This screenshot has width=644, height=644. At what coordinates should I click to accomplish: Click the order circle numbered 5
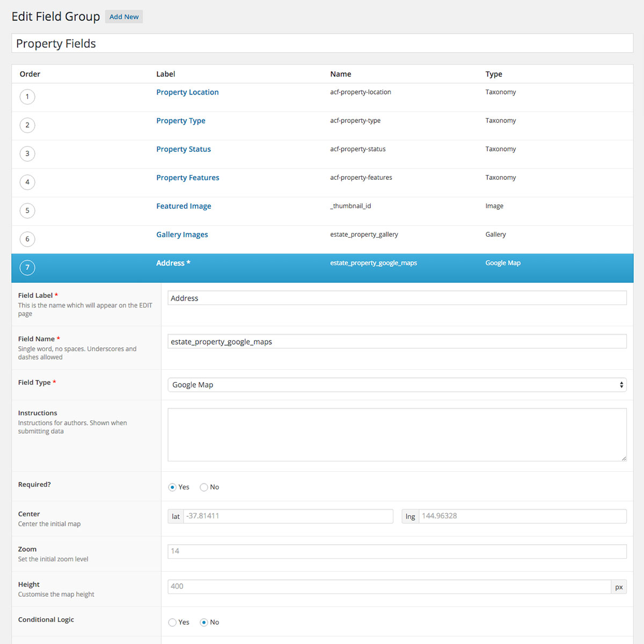27,211
